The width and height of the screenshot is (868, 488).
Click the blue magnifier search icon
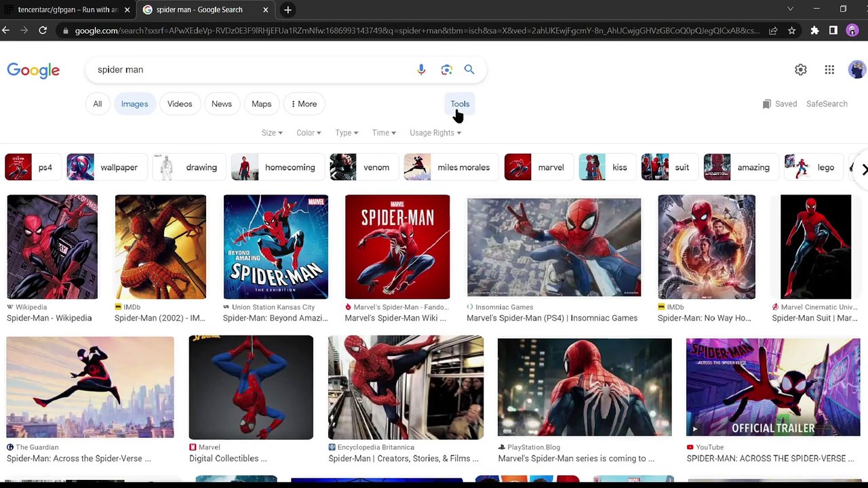(x=469, y=70)
